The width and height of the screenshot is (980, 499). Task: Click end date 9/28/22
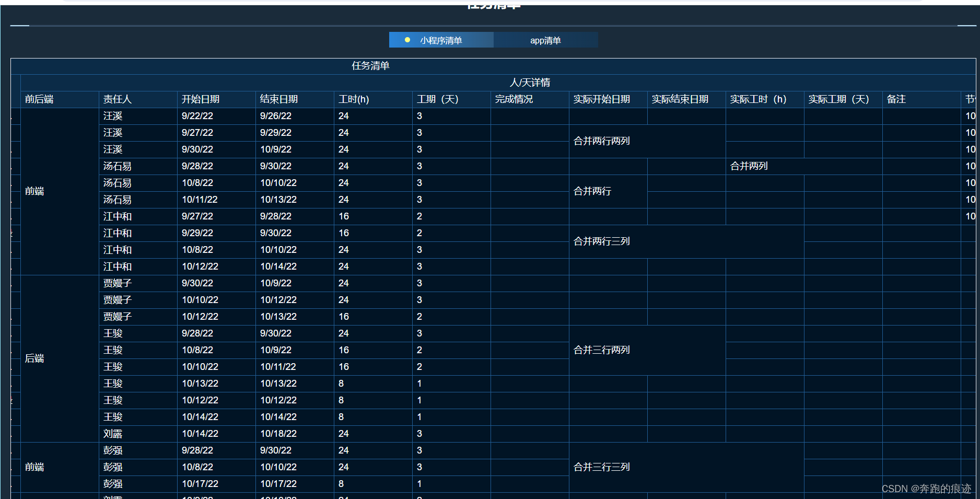pos(276,216)
